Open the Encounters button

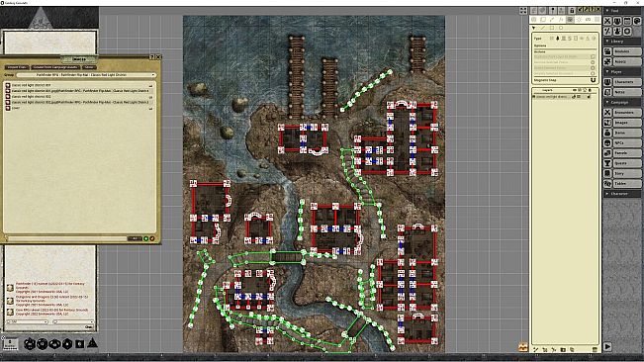(627, 112)
